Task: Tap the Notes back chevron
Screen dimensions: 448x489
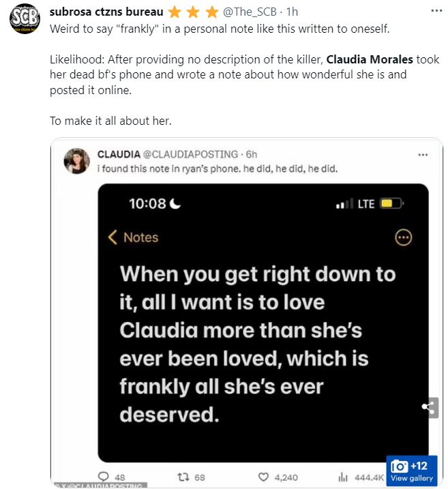Action: (114, 237)
